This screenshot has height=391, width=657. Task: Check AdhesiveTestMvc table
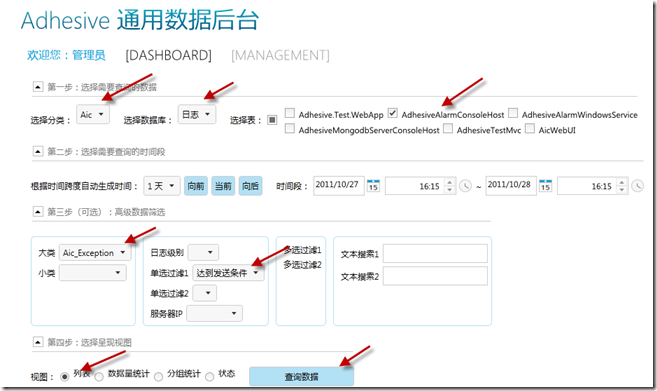(x=448, y=129)
